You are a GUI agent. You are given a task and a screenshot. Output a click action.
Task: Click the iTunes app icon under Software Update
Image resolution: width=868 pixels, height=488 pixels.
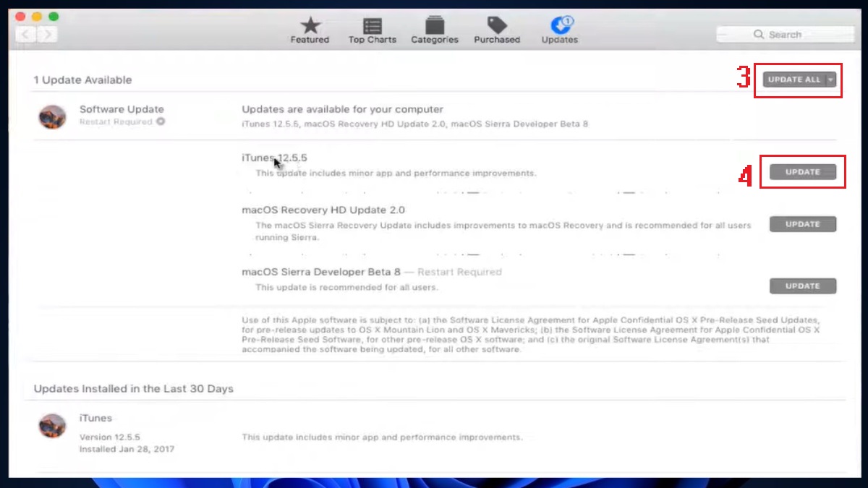pyautogui.click(x=51, y=116)
